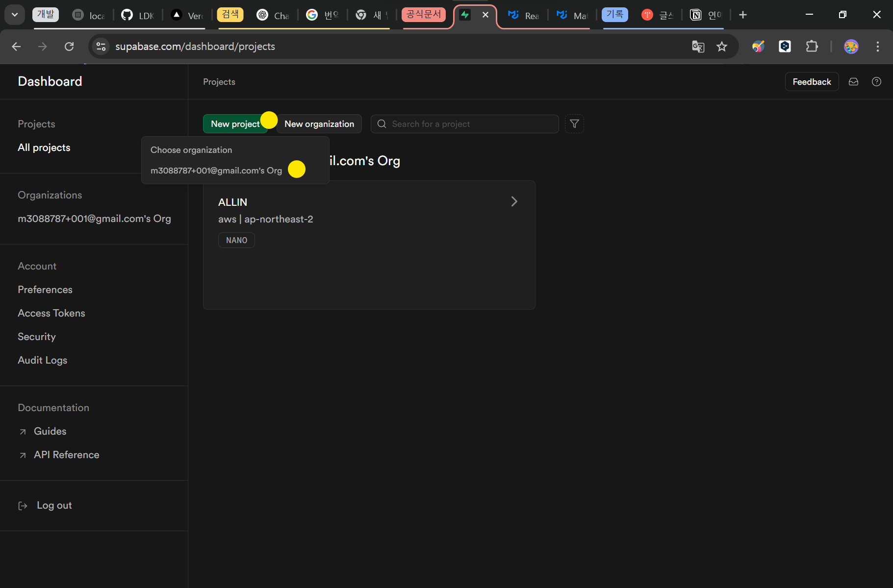Open Access Tokens in sidebar
This screenshot has height=588, width=893.
click(51, 313)
